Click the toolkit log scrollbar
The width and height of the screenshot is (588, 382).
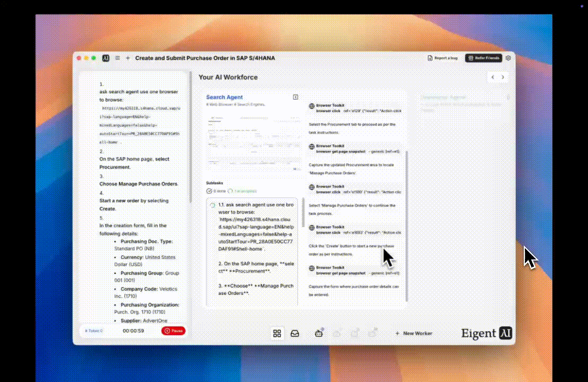click(407, 226)
